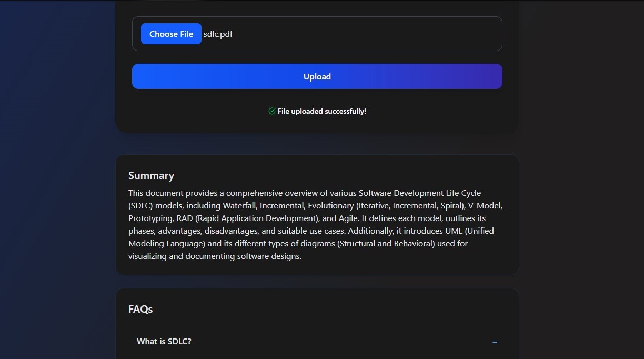
Task: Collapse the 'What is SDLC?' minus icon
Action: pyautogui.click(x=495, y=342)
